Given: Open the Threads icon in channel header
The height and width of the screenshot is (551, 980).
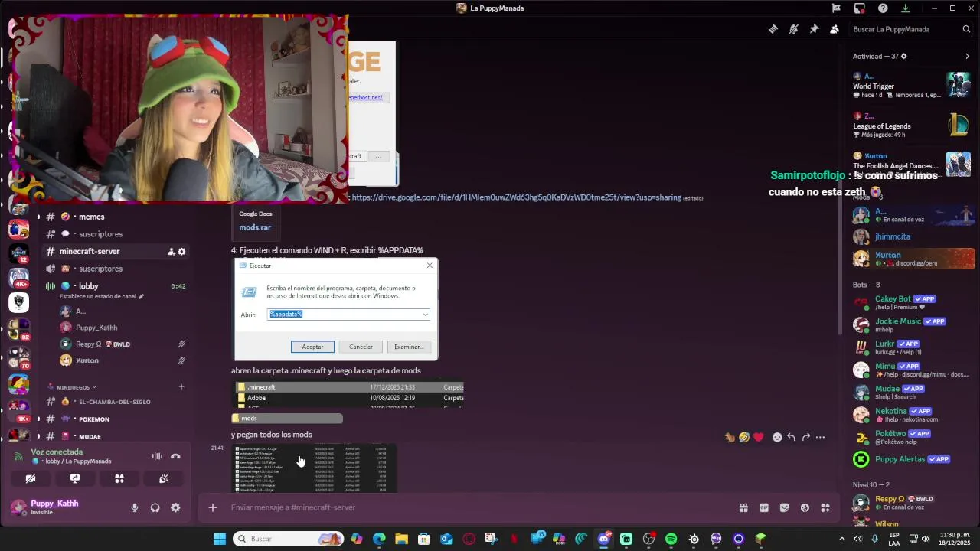Looking at the screenshot, I should pos(773,29).
